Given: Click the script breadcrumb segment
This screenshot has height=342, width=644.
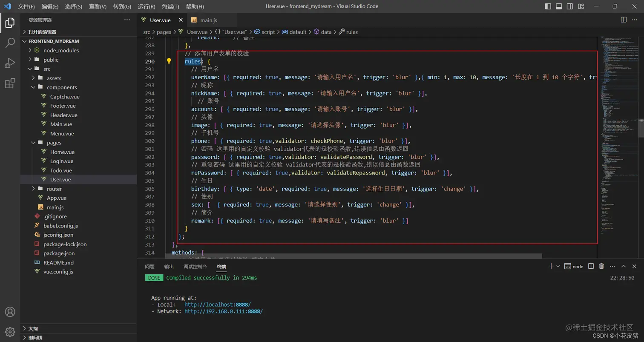Looking at the screenshot, I should tap(268, 32).
